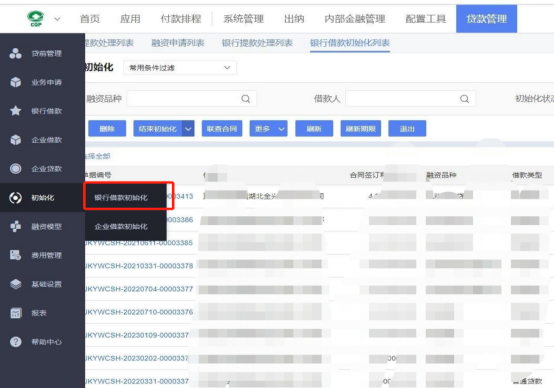Open the 帮助中心 question mark icon

[x=16, y=342]
